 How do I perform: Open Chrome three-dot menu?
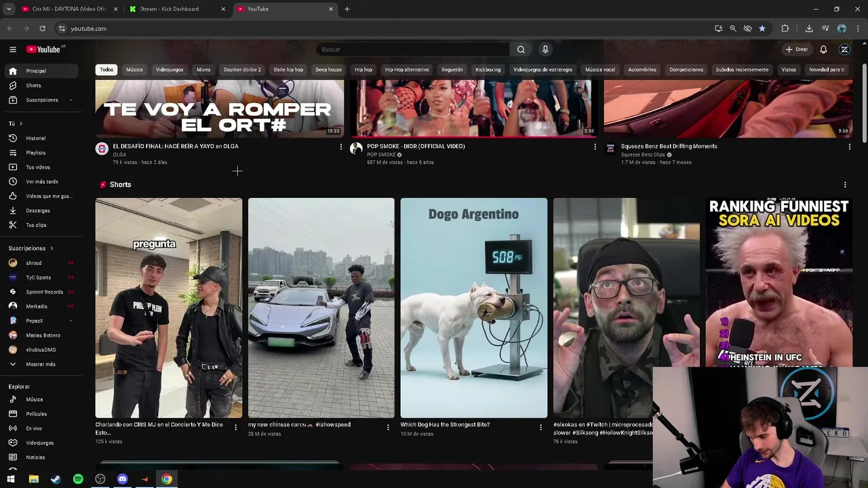(x=859, y=28)
